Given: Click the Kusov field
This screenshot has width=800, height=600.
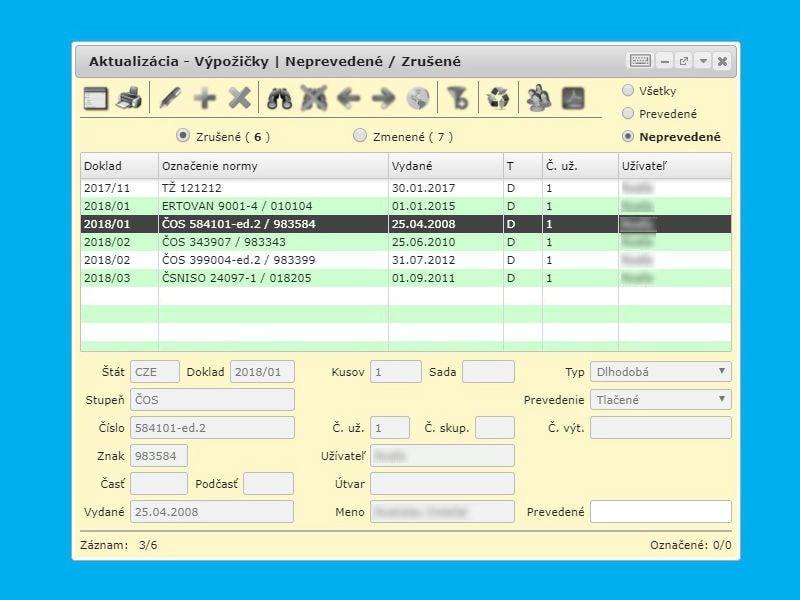Looking at the screenshot, I should coord(396,372).
